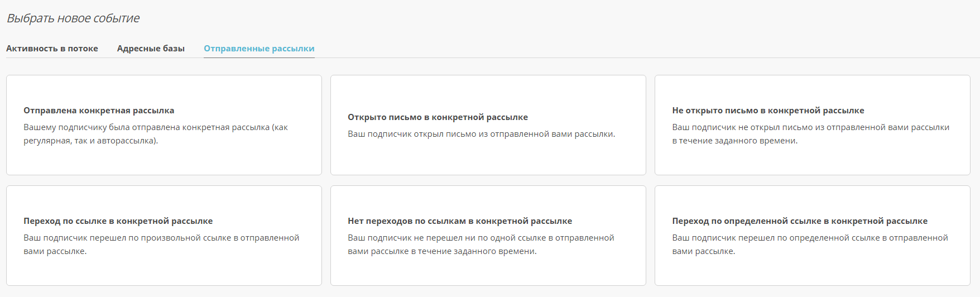This screenshot has height=297, width=980.
Task: Click the "Выбрать новое событие" heading
Action: [73, 18]
